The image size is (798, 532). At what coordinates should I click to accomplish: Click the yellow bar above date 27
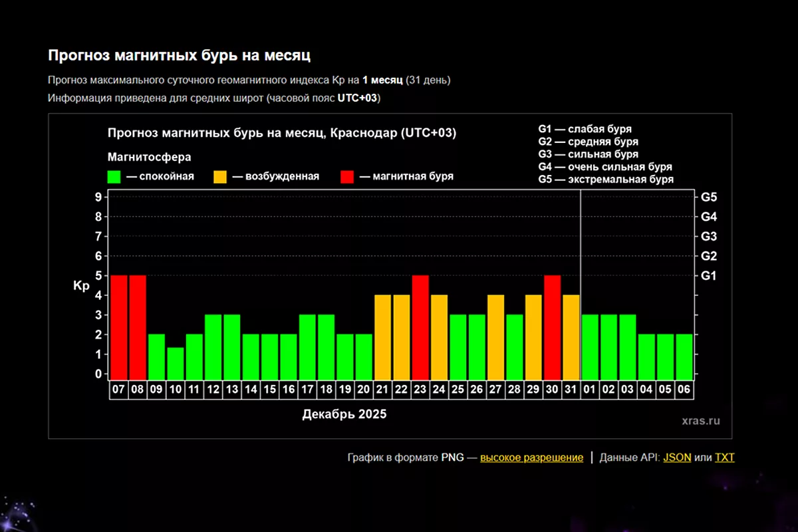coord(495,336)
